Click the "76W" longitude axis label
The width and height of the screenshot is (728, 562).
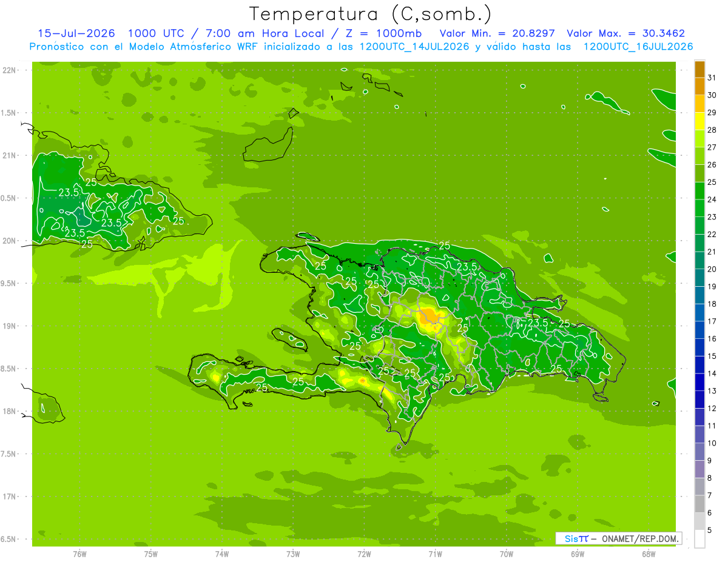click(x=79, y=554)
